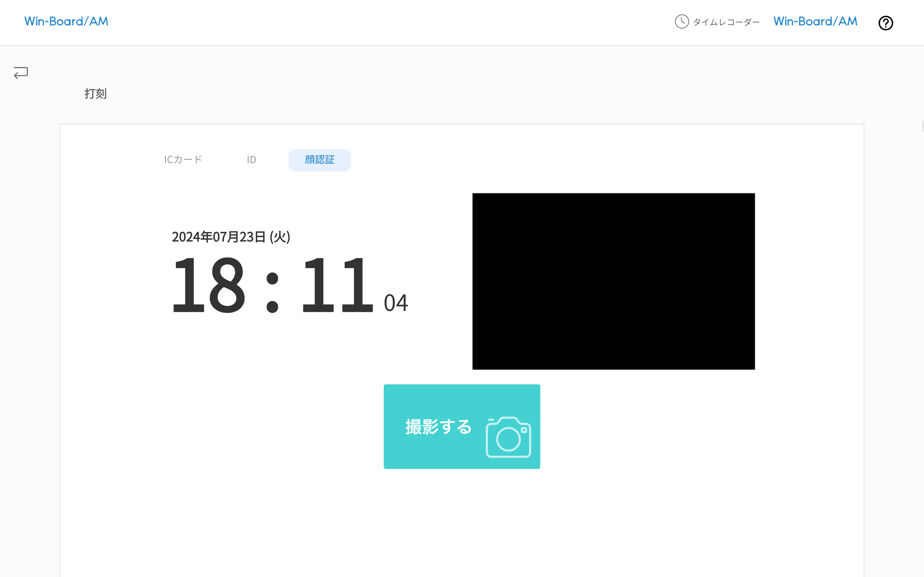Switch to the ICカード tab
Screen dimensions: 924x577
click(x=183, y=160)
